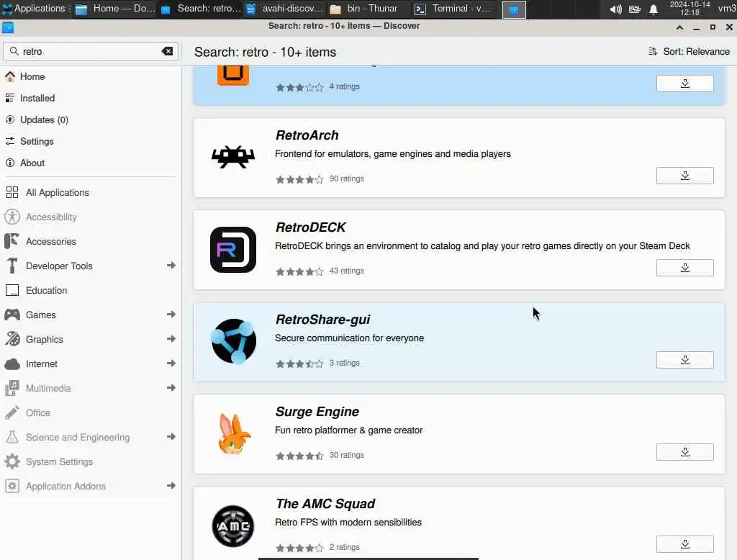The width and height of the screenshot is (737, 560).
Task: Click the Science and Engineering flask icon
Action: [12, 437]
